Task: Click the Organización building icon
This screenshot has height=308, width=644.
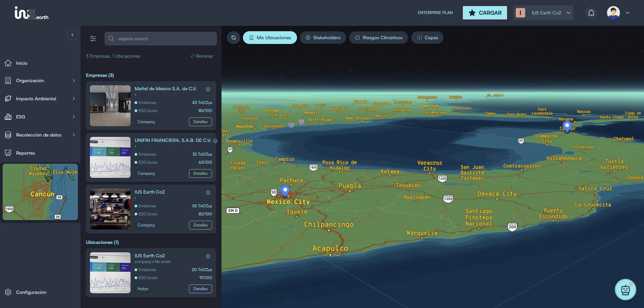Action: 8,81
